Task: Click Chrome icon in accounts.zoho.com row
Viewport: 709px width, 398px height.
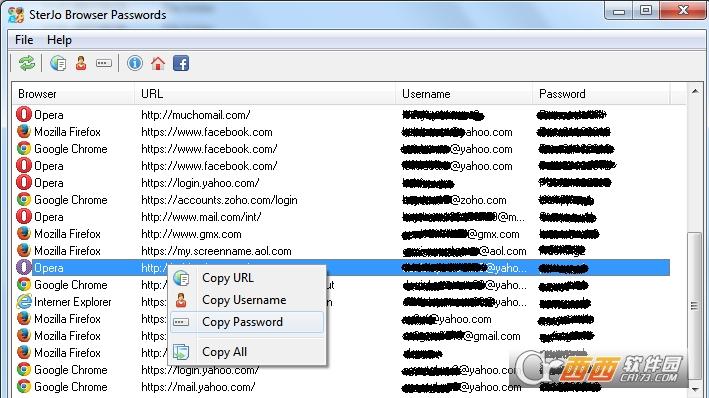Action: point(24,199)
